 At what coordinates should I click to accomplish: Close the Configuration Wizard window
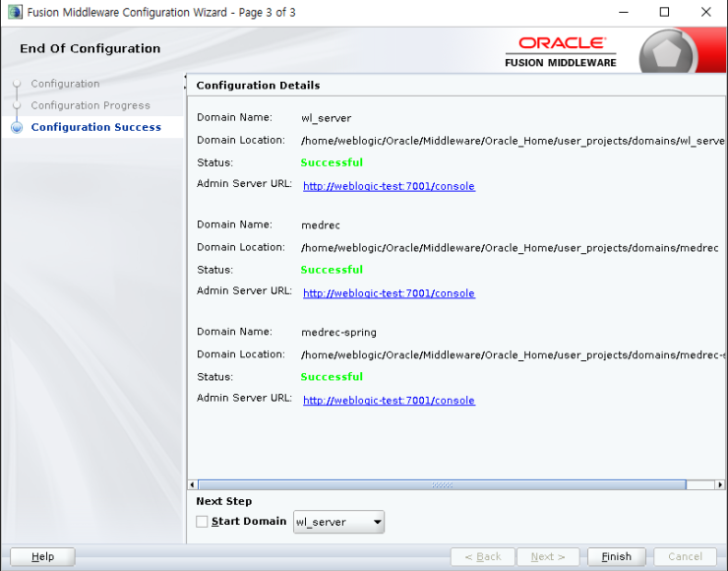coord(705,12)
